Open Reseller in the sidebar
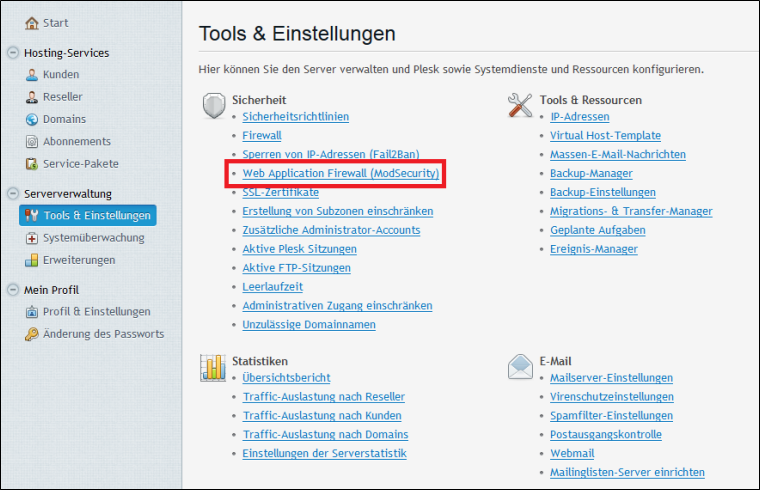The height and width of the screenshot is (490, 760). (x=63, y=97)
